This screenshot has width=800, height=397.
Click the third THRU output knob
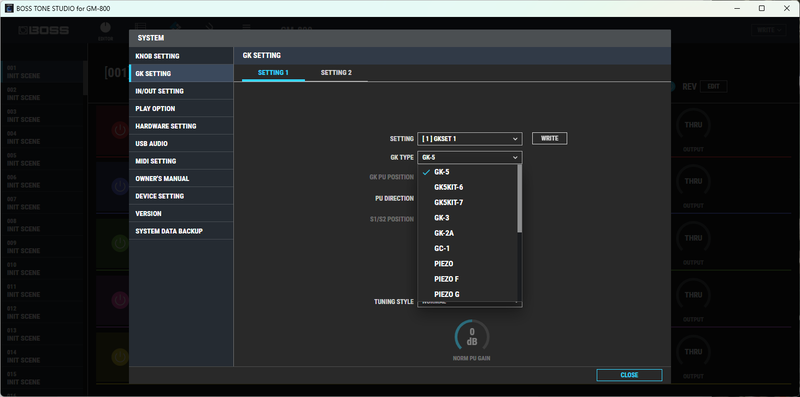693,238
